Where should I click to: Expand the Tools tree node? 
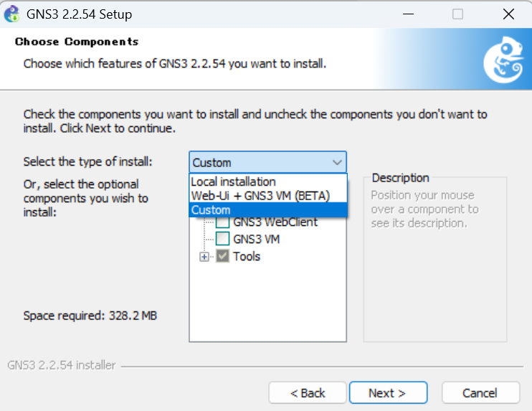pyautogui.click(x=204, y=257)
